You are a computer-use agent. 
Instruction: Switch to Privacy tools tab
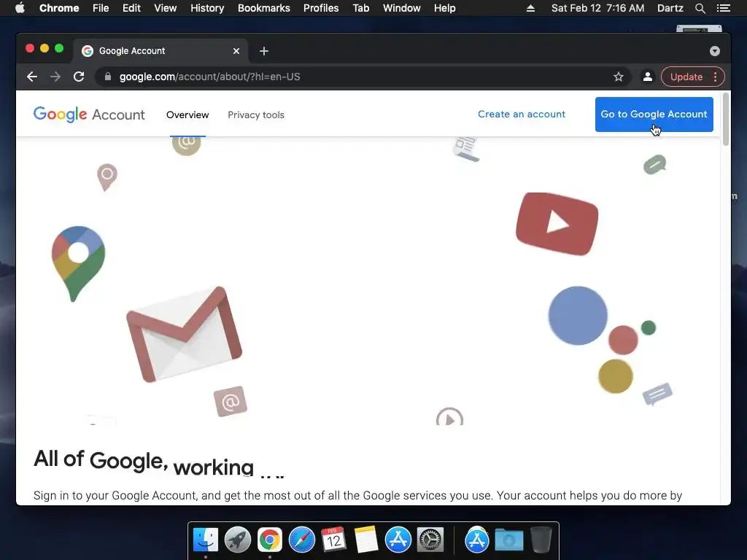click(x=256, y=114)
